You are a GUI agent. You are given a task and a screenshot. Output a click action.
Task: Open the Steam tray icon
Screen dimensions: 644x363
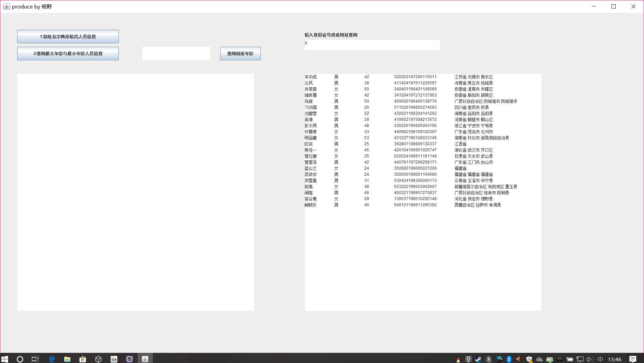478,359
